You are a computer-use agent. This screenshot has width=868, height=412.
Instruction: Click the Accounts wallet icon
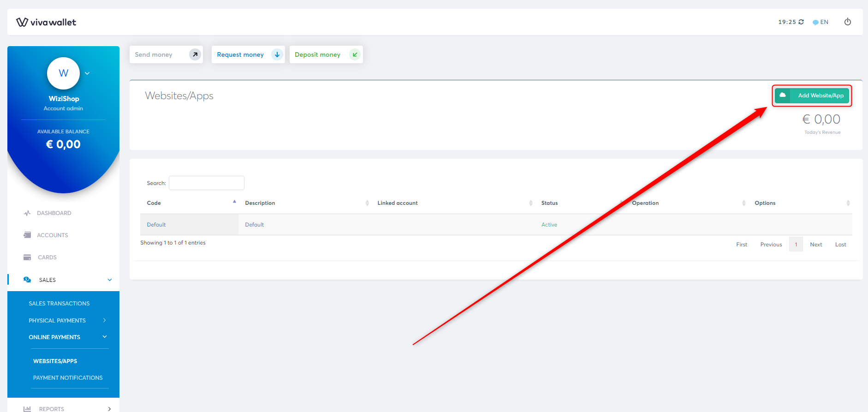click(x=27, y=235)
